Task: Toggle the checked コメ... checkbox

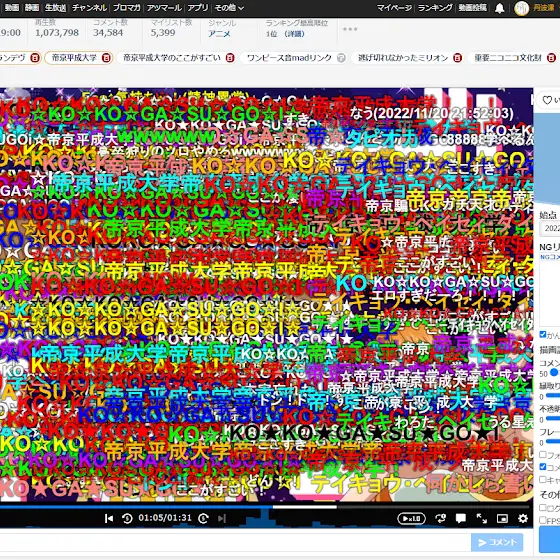Action: pyautogui.click(x=543, y=466)
